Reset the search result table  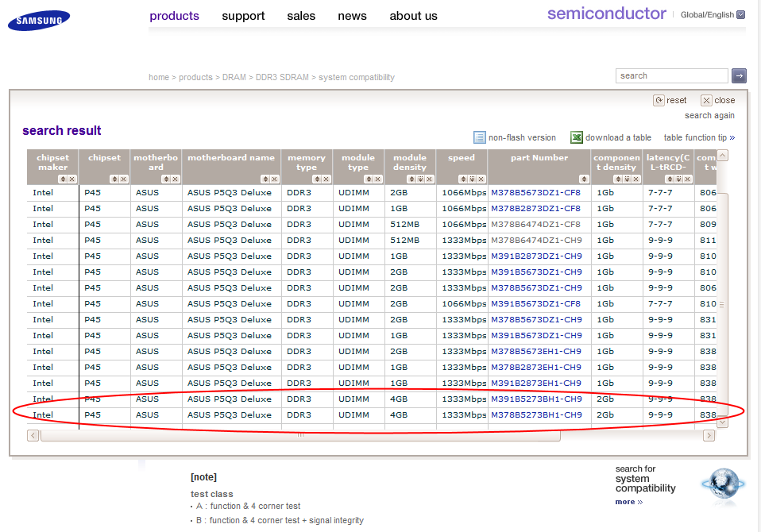click(x=670, y=100)
